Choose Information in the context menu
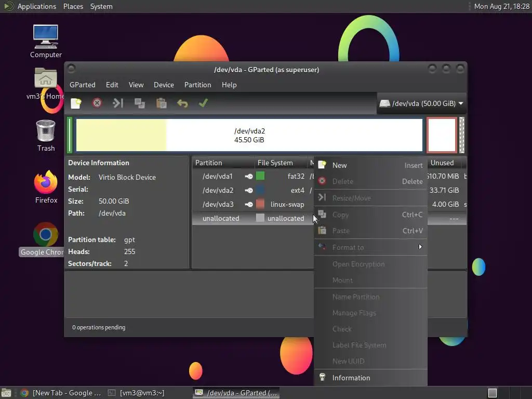 coord(370,378)
